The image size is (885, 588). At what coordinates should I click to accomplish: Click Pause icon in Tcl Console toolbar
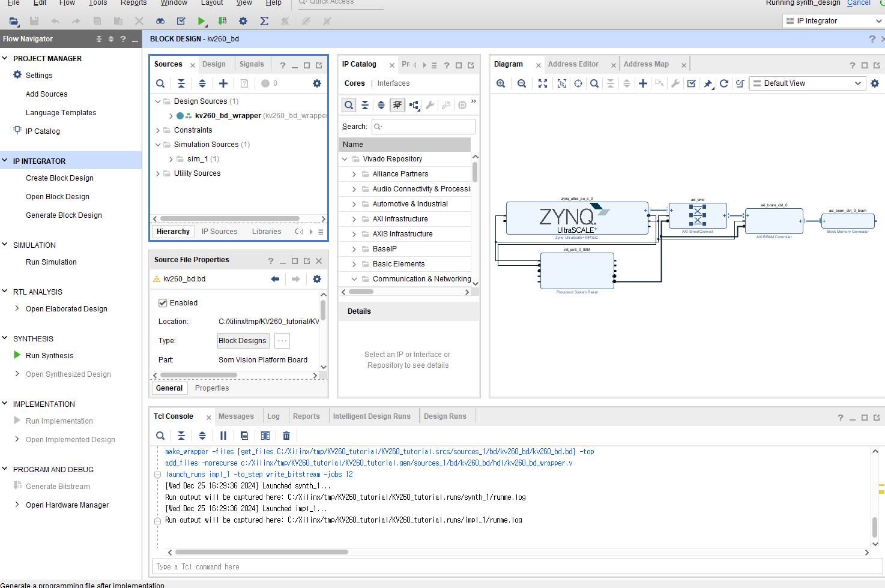pos(223,436)
